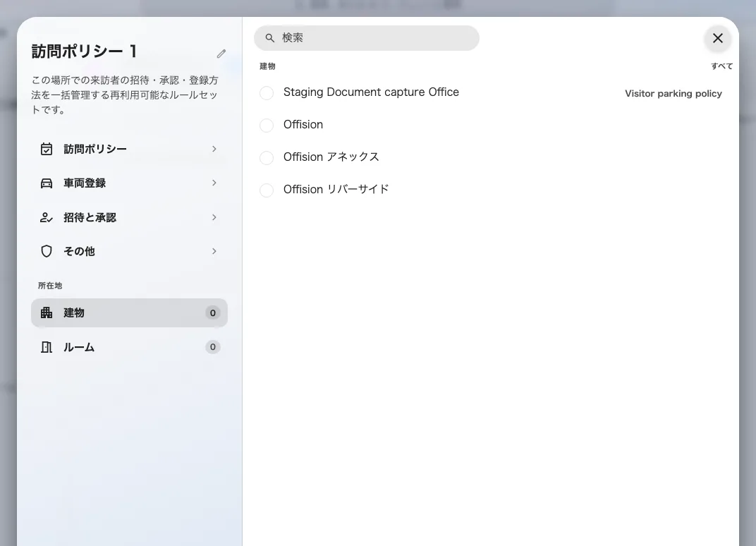Click the pencil edit icon beside the policy title
This screenshot has width=756, height=546.
pos(221,54)
